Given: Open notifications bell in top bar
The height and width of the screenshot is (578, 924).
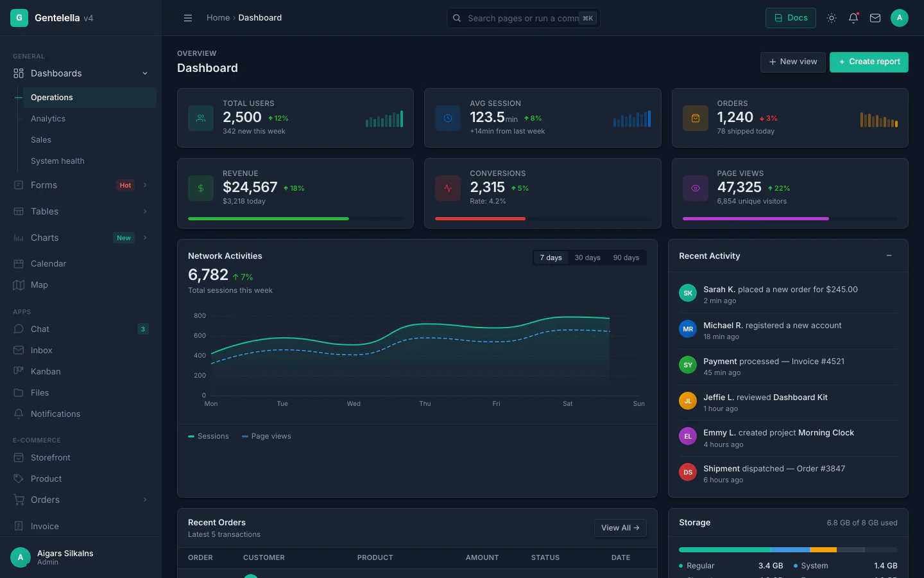Looking at the screenshot, I should click(x=853, y=18).
